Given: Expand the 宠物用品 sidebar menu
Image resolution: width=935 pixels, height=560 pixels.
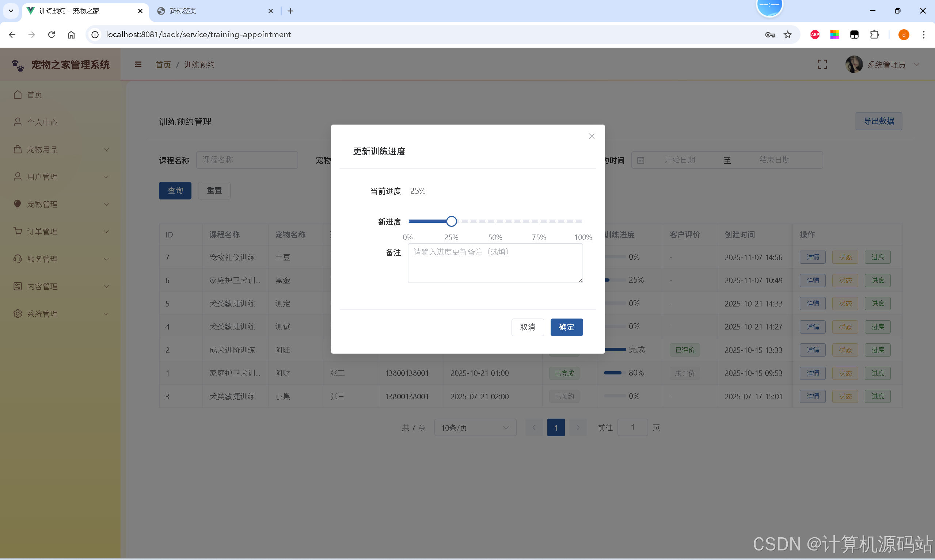Looking at the screenshot, I should (x=60, y=149).
